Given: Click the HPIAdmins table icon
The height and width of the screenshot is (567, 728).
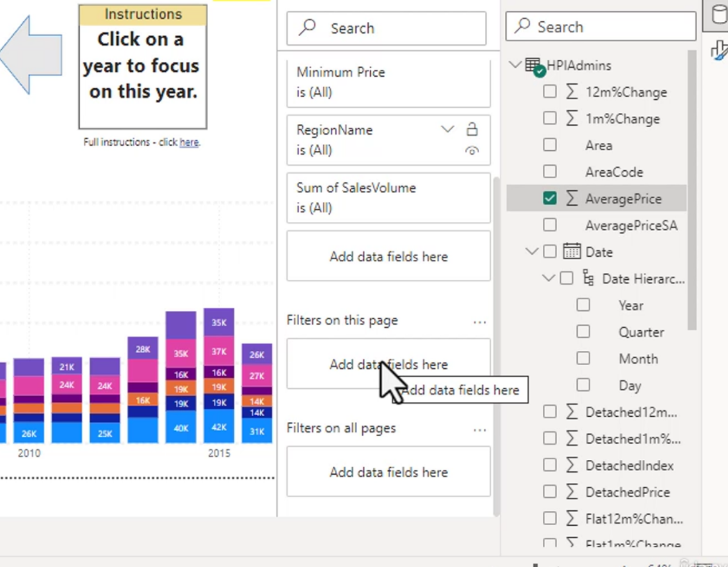Looking at the screenshot, I should [x=534, y=66].
